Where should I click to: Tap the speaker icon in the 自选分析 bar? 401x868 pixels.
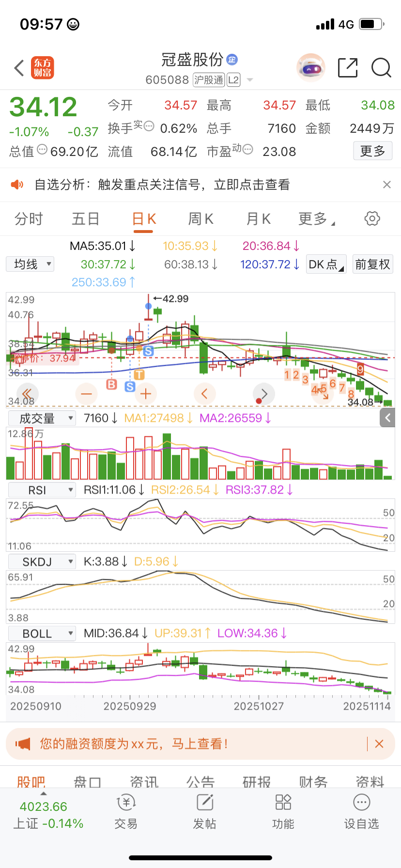tap(17, 185)
